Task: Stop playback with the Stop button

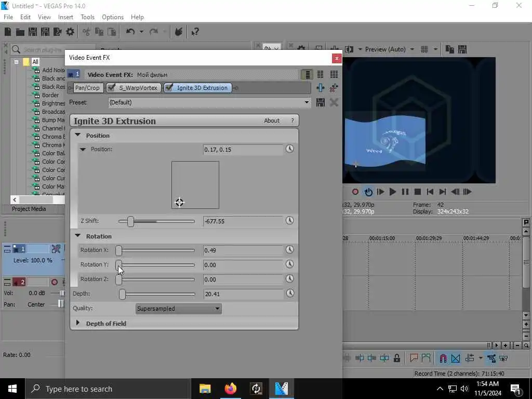Action: point(418,192)
